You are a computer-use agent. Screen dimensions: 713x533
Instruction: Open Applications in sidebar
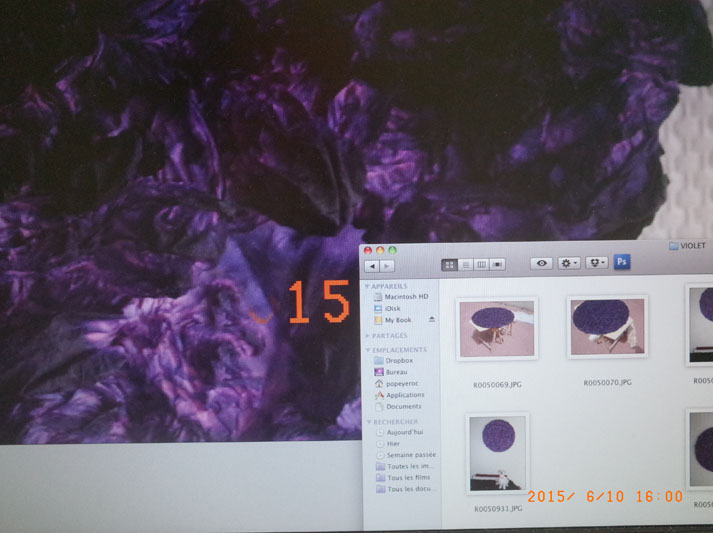(399, 395)
